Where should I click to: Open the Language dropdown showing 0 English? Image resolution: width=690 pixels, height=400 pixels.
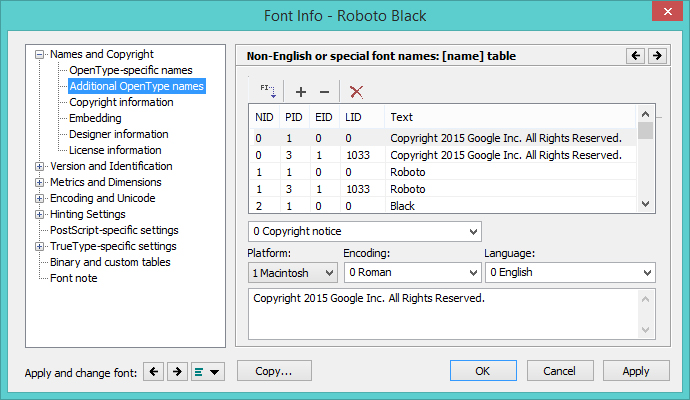(x=569, y=272)
